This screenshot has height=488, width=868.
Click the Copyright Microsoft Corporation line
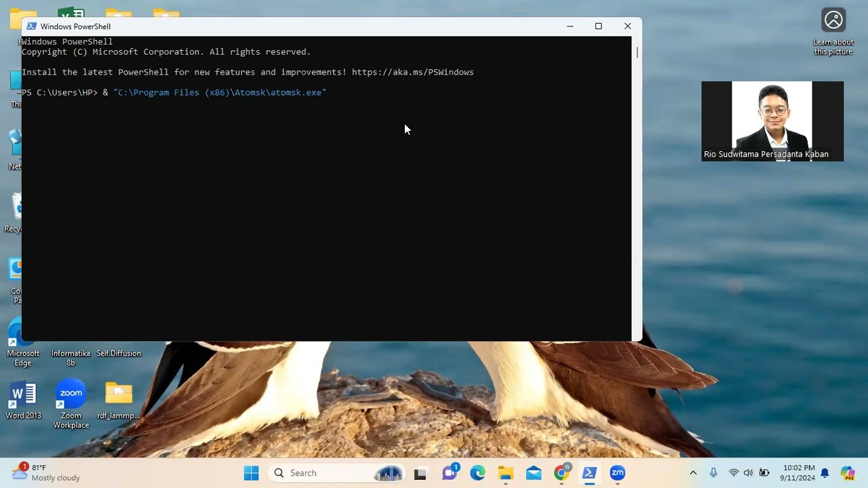click(x=166, y=52)
